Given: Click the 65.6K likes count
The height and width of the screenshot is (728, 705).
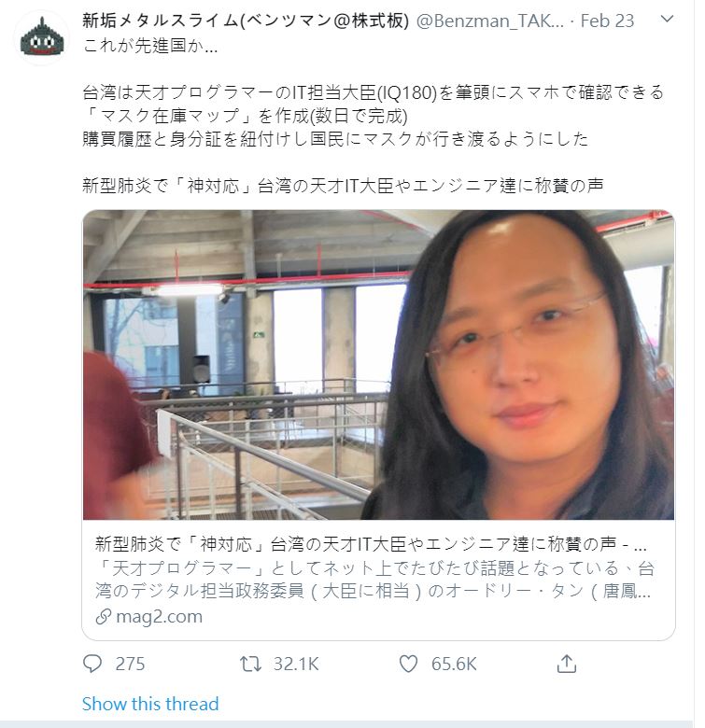Looking at the screenshot, I should pyautogui.click(x=454, y=664).
